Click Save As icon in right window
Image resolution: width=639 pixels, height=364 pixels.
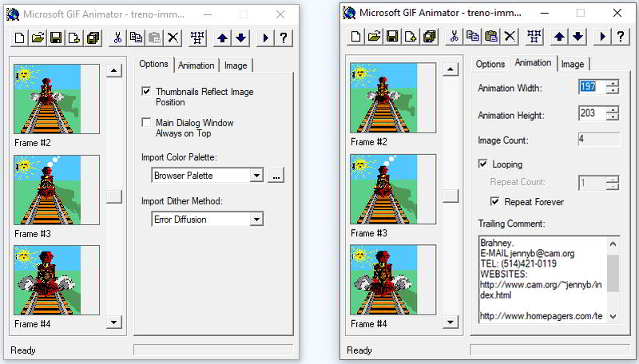[430, 37]
